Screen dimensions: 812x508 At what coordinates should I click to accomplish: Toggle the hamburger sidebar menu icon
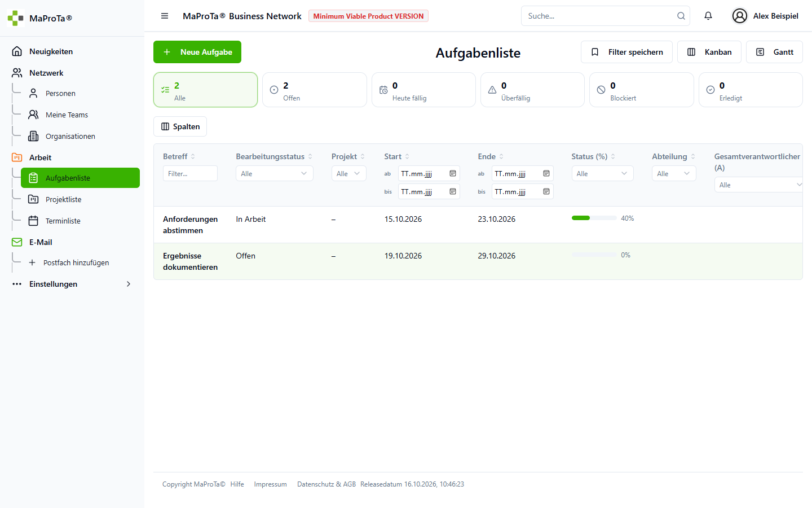tap(165, 16)
